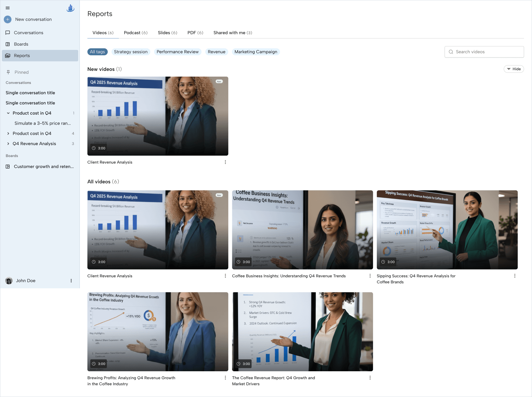
Task: Play the Brewing Profits video thumbnail
Action: 158,332
